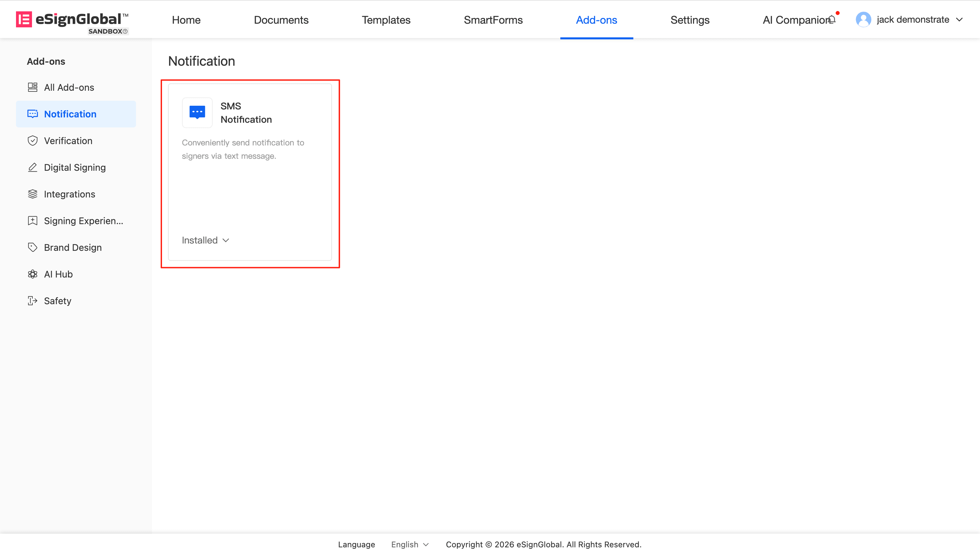Open the notification bell icon
The image size is (980, 555).
point(832,19)
